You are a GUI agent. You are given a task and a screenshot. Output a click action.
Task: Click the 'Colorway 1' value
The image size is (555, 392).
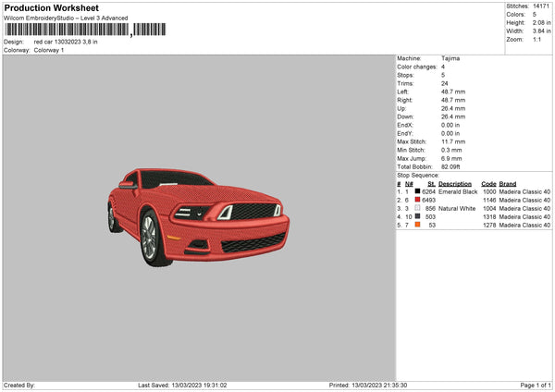click(x=49, y=50)
